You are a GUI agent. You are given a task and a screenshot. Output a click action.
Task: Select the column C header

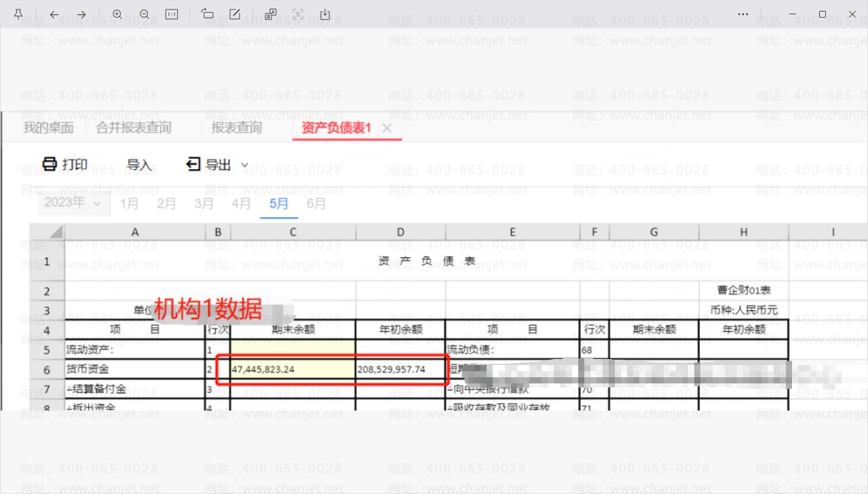coord(293,232)
